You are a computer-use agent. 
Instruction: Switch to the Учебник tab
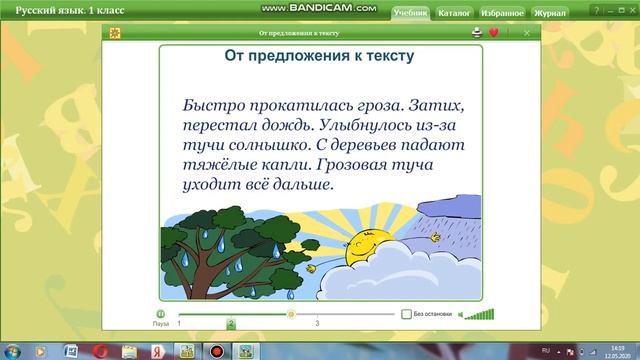click(x=410, y=13)
